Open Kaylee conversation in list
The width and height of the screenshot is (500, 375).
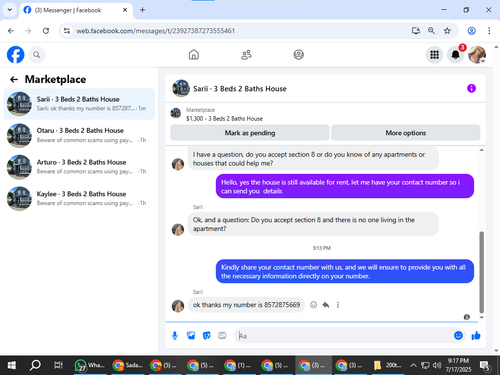tap(79, 198)
